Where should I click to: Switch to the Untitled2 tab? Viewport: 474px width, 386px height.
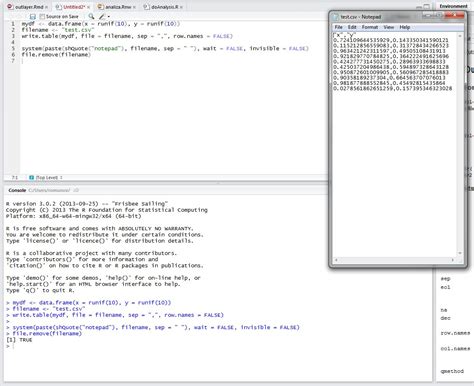coord(73,7)
